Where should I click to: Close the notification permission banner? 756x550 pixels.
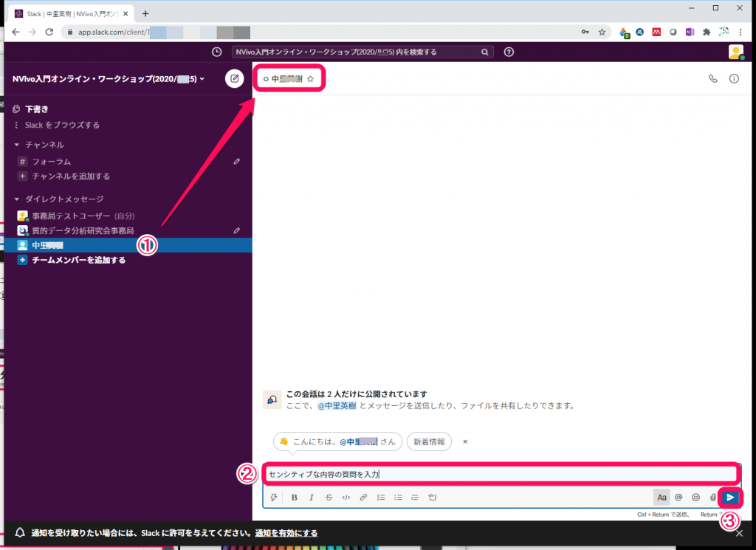pyautogui.click(x=739, y=533)
